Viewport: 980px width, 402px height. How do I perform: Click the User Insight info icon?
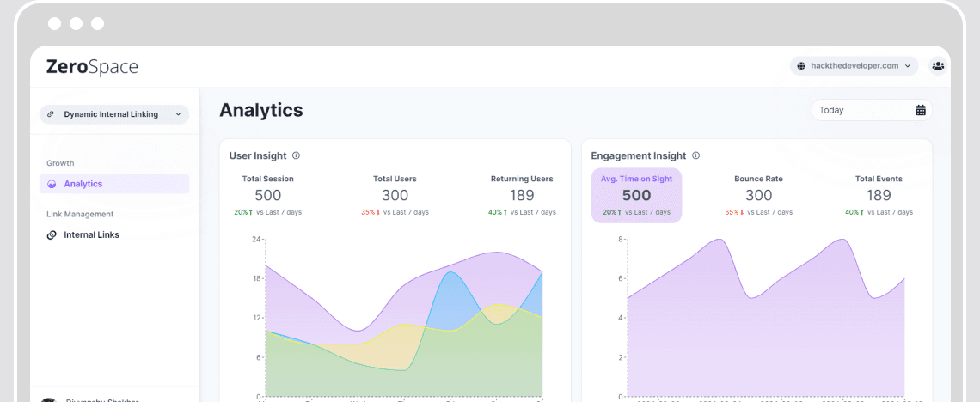click(x=297, y=155)
